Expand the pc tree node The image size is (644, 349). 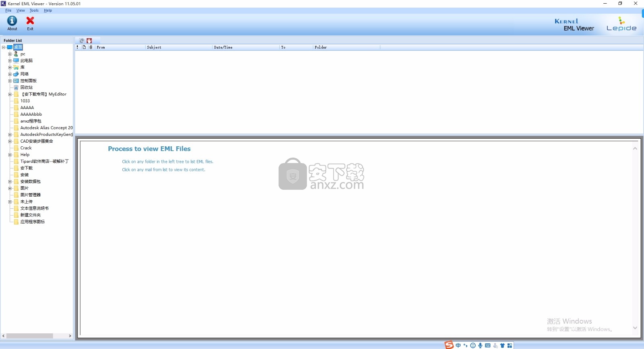click(10, 54)
